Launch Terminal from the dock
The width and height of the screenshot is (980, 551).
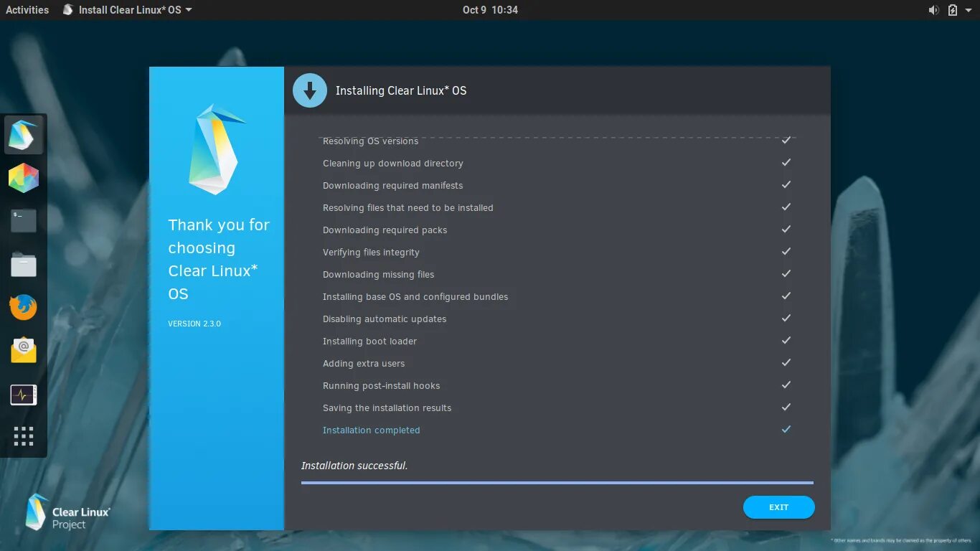click(24, 221)
